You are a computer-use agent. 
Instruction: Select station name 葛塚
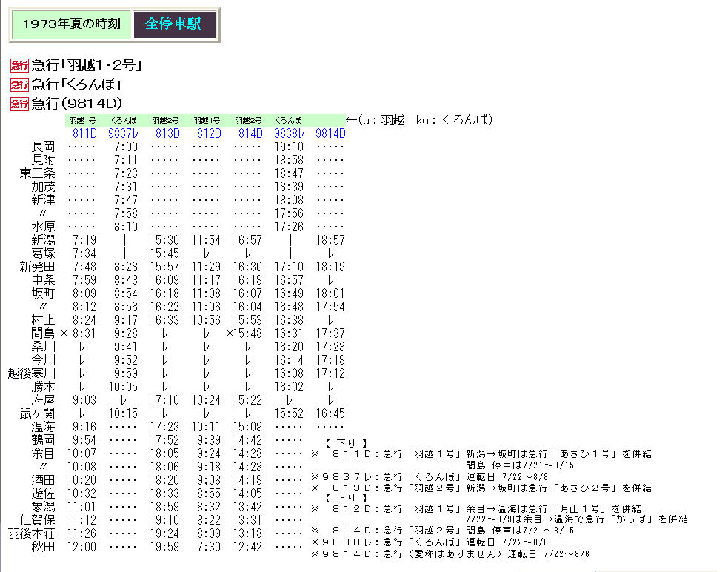point(43,253)
